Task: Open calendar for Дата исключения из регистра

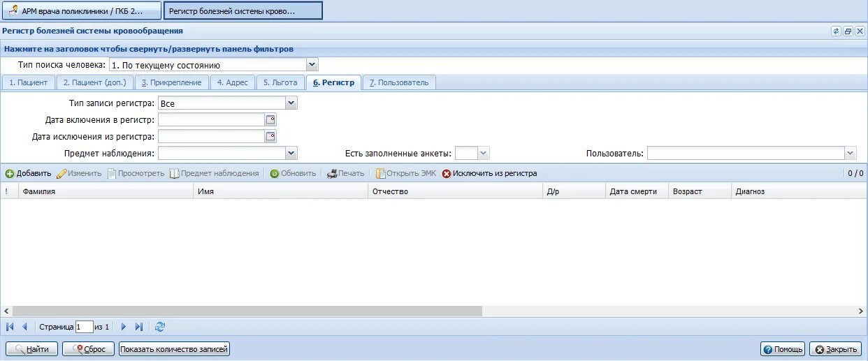Action: coord(270,136)
